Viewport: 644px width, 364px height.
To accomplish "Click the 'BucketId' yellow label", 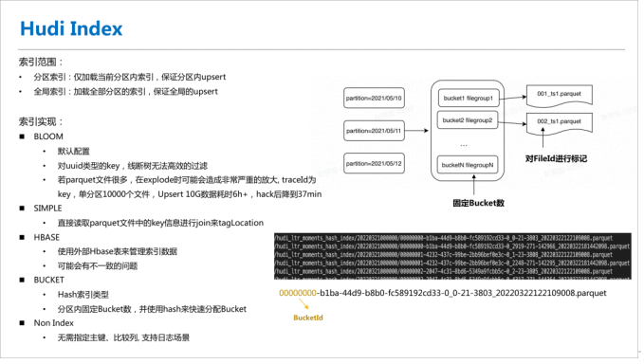I will click(308, 318).
